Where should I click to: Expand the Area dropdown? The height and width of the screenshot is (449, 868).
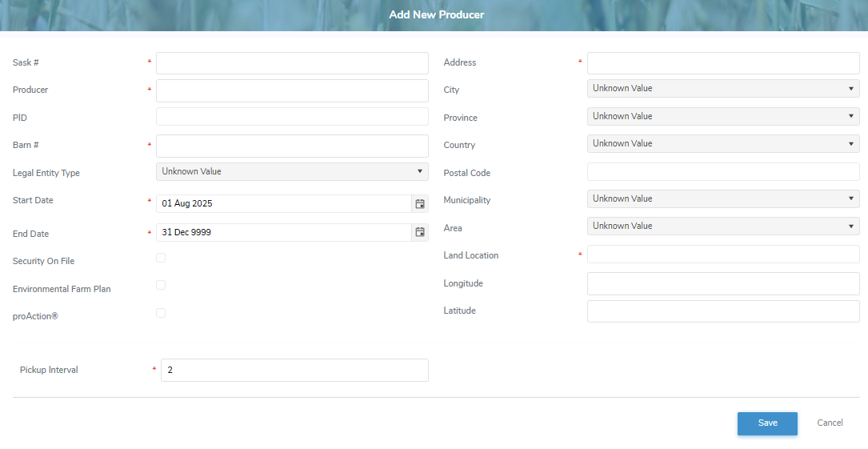tap(723, 227)
